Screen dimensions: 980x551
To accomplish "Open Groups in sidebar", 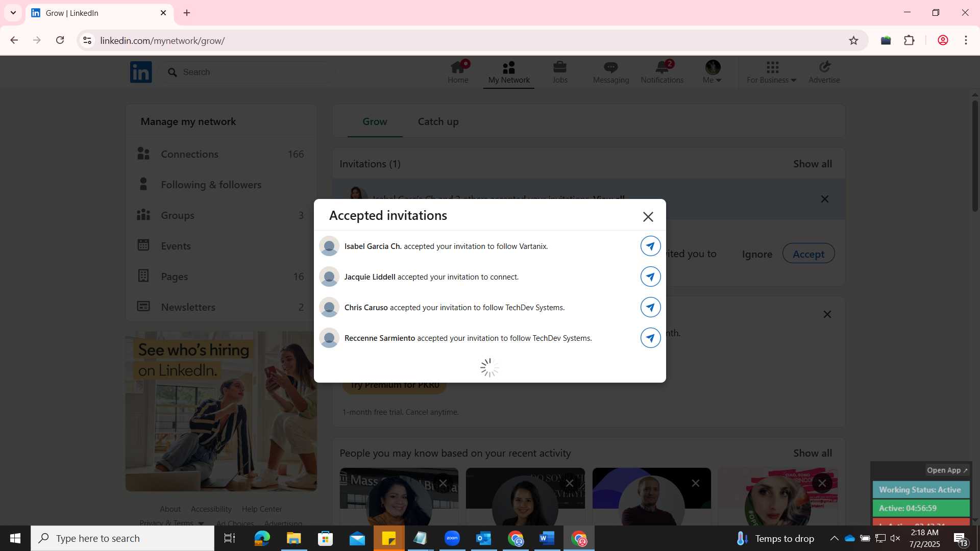I will pyautogui.click(x=220, y=215).
